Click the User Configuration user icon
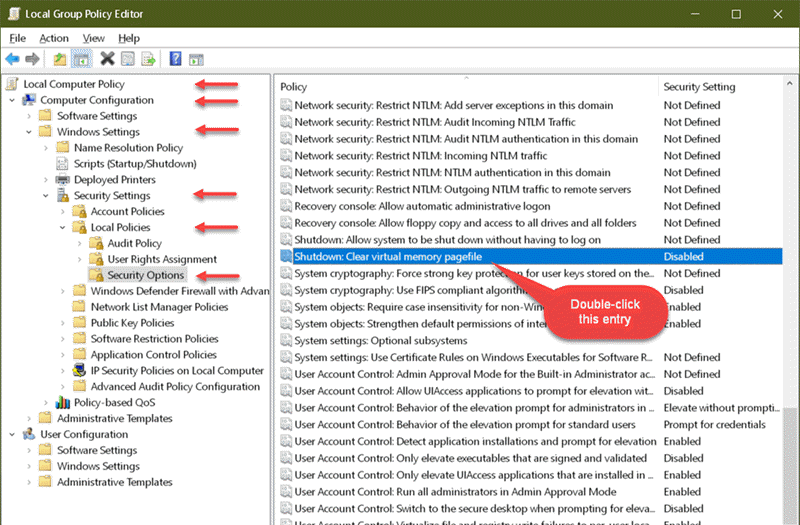The image size is (800, 525). [x=29, y=434]
